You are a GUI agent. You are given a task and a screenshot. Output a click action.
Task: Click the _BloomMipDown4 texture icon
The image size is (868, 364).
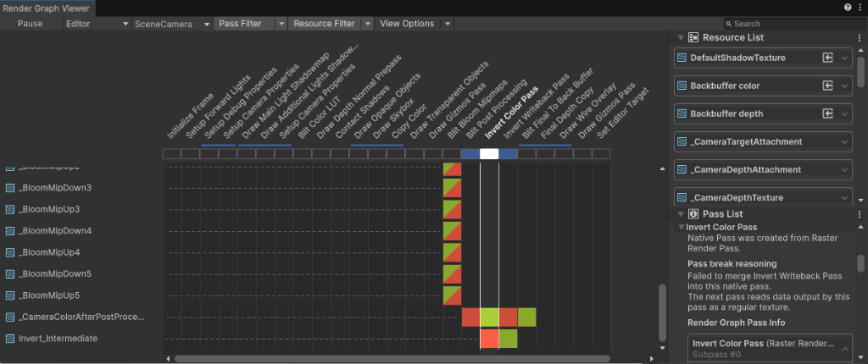click(10, 231)
